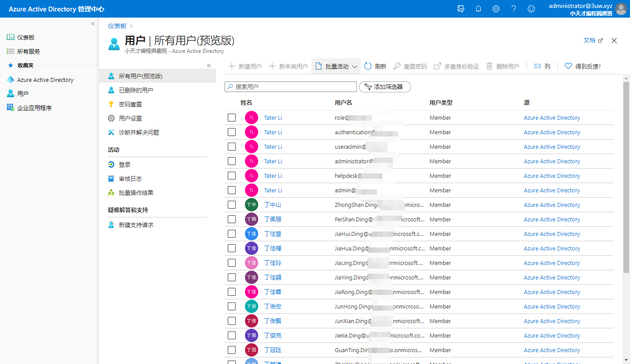
Task: Click the Refresh toolbar button
Action: click(x=375, y=66)
